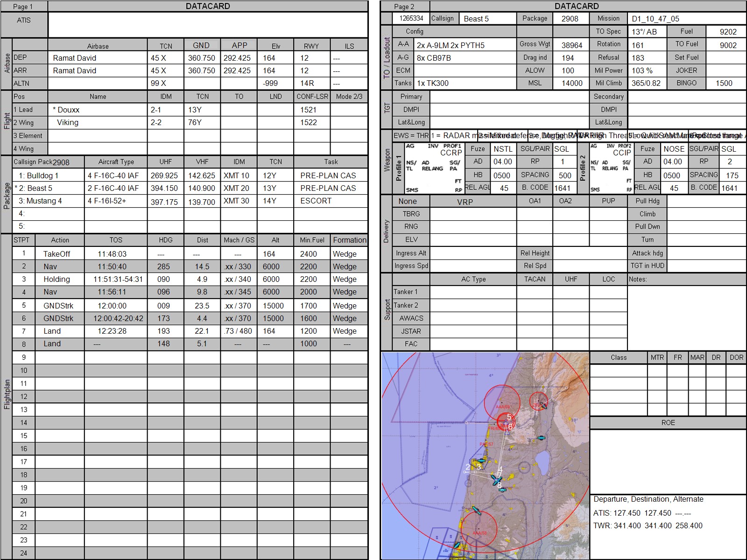This screenshot has width=747, height=560.
Task: Click Profile 1 fuze value 'NSTL'
Action: pos(503,149)
